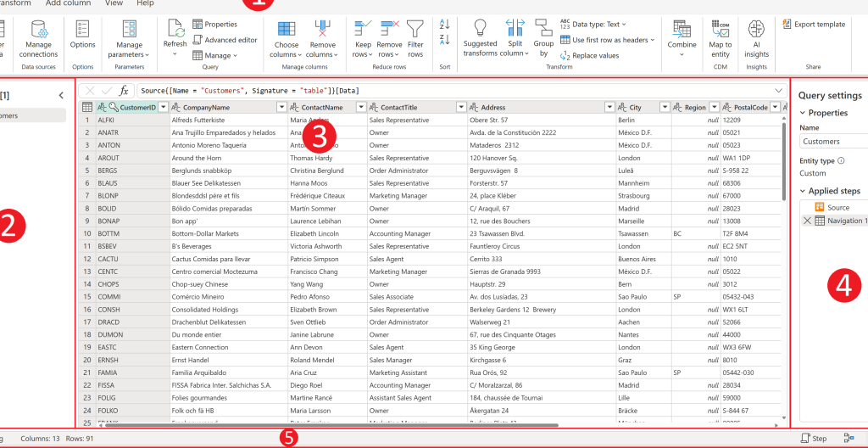Click the horizontal scrollbar of data grid

(331, 425)
